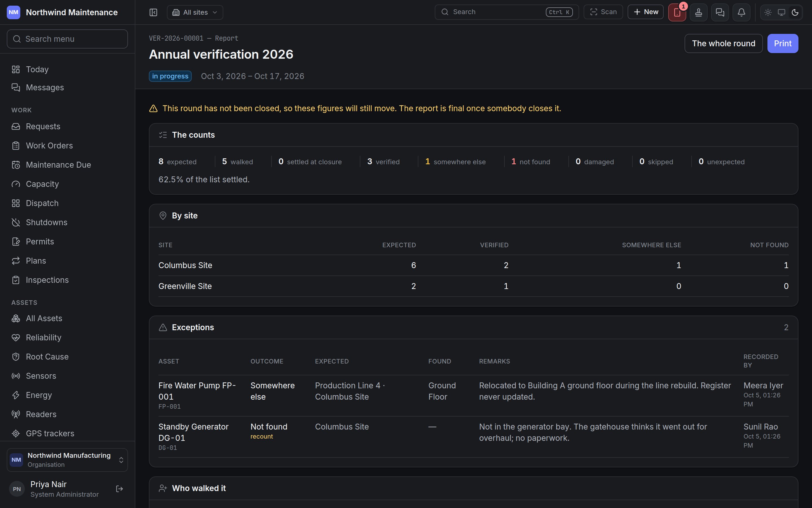Open the red device alert icon
This screenshot has height=508, width=812.
click(x=677, y=12)
